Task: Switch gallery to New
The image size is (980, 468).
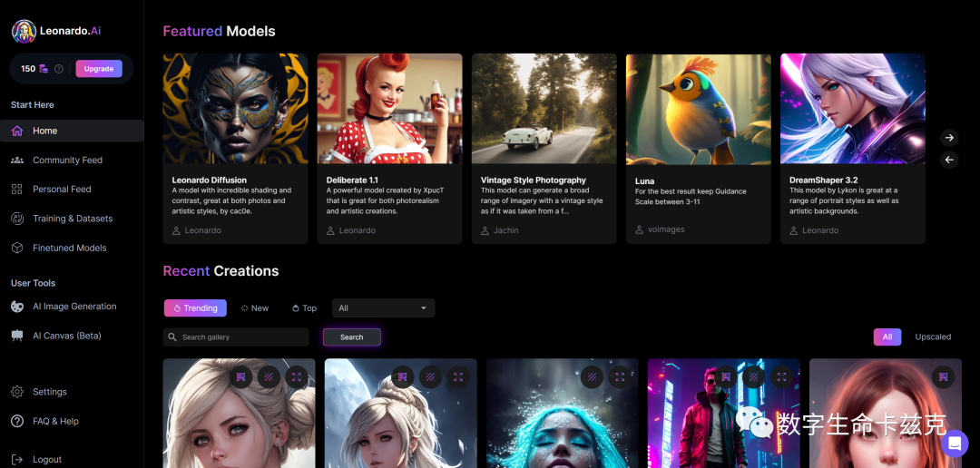Action: click(x=254, y=308)
